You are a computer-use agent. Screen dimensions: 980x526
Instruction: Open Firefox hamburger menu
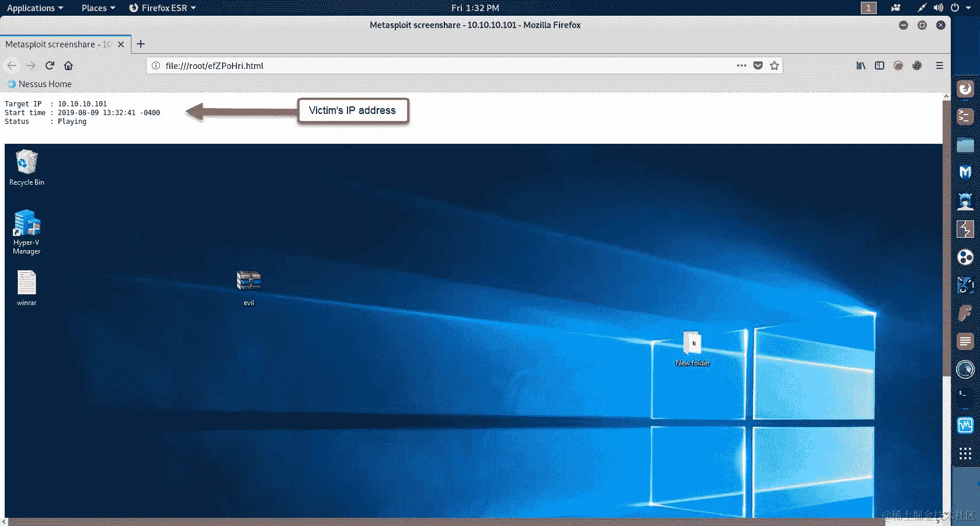coord(940,65)
